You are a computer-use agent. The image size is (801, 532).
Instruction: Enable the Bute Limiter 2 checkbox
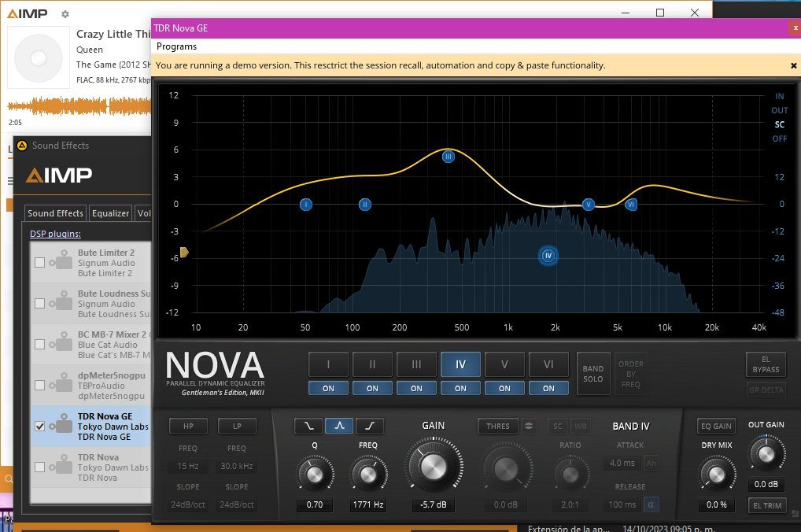pos(39,262)
